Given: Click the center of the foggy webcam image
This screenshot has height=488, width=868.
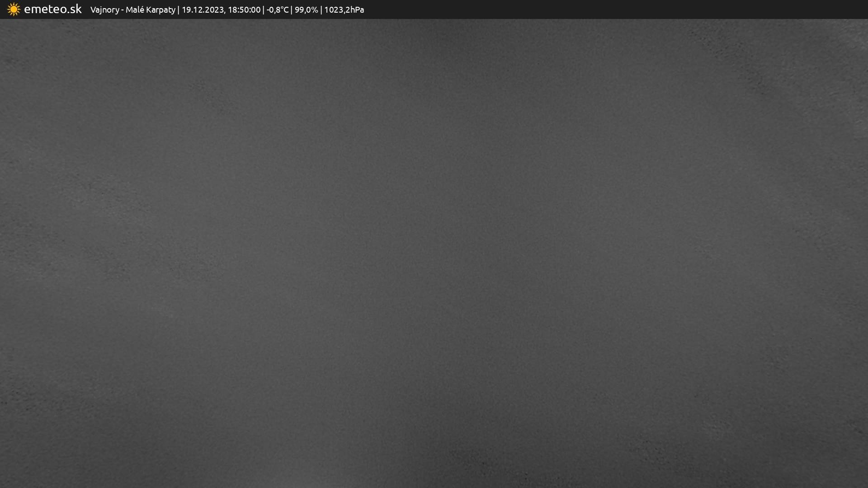Looking at the screenshot, I should [x=434, y=253].
